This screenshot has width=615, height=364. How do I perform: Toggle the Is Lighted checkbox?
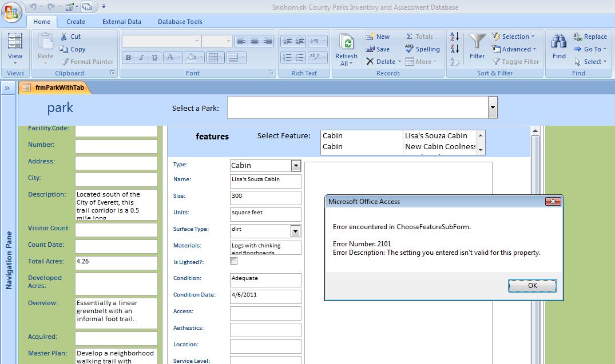234,261
